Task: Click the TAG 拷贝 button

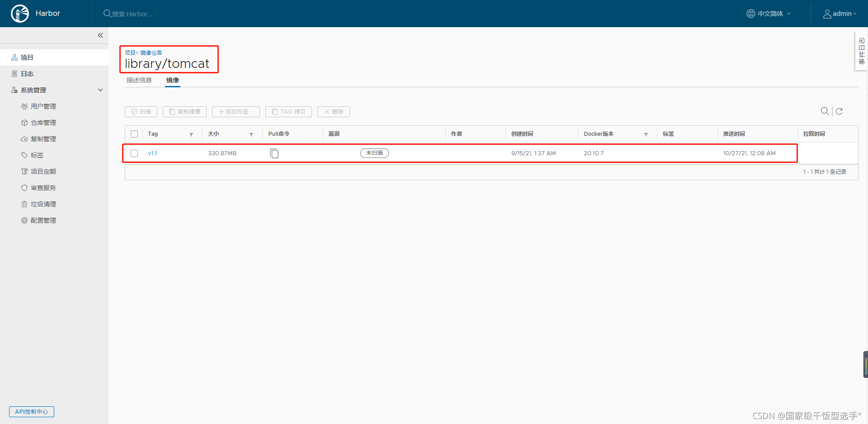Action: (288, 112)
